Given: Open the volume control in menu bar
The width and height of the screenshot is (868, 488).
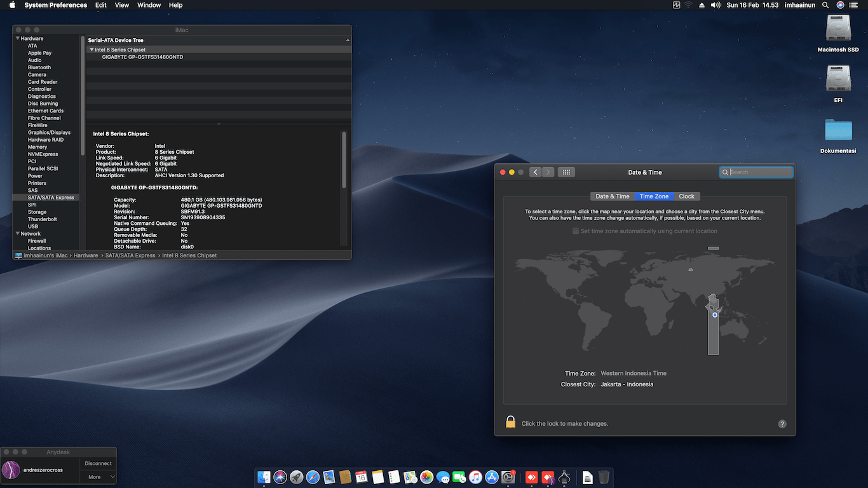Looking at the screenshot, I should click(x=715, y=4).
